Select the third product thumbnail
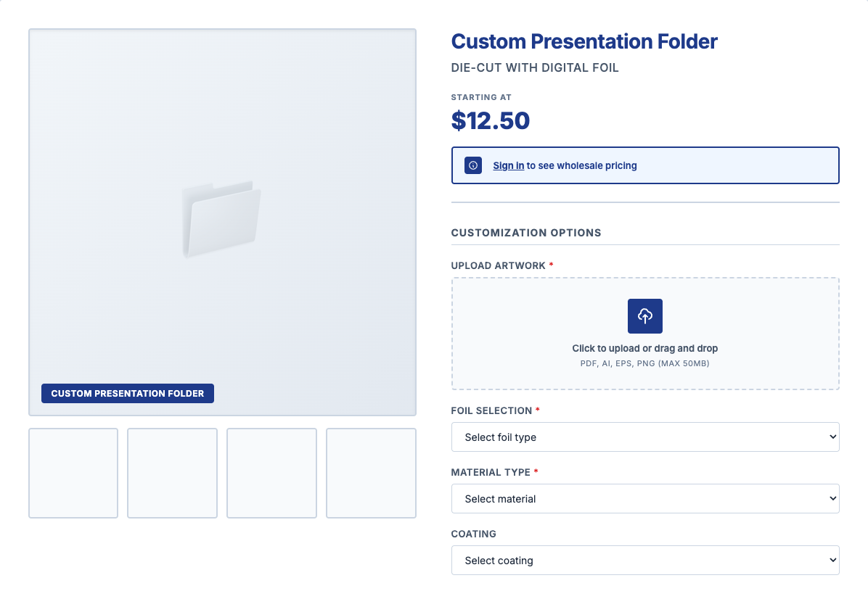868x599 pixels. coord(271,473)
